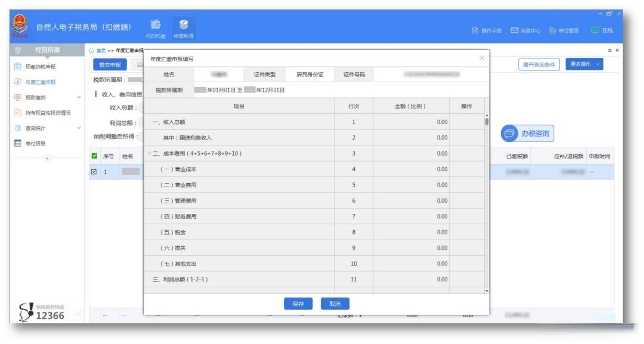Image resolution: width=644 pixels, height=344 pixels.
Task: Click the 在线 status indicator
Action: point(602,30)
